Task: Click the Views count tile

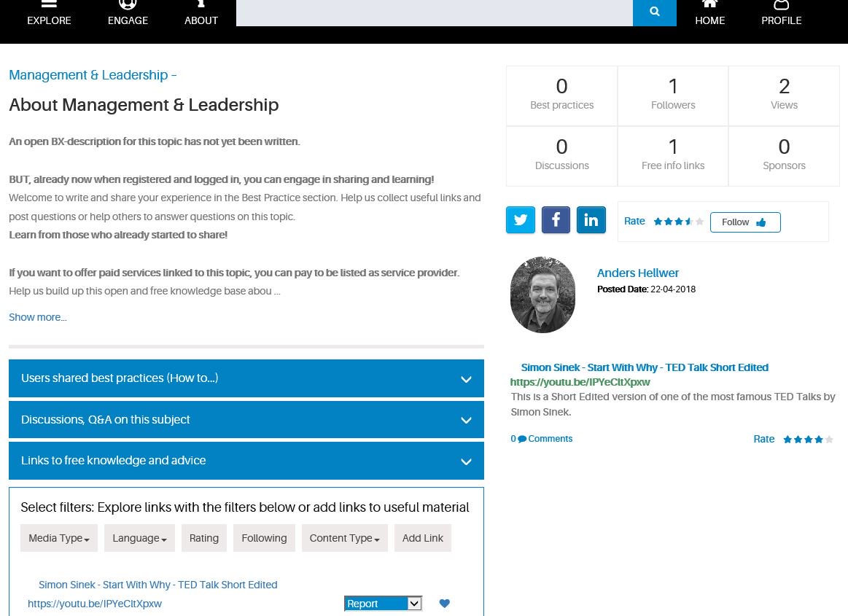Action: (784, 96)
